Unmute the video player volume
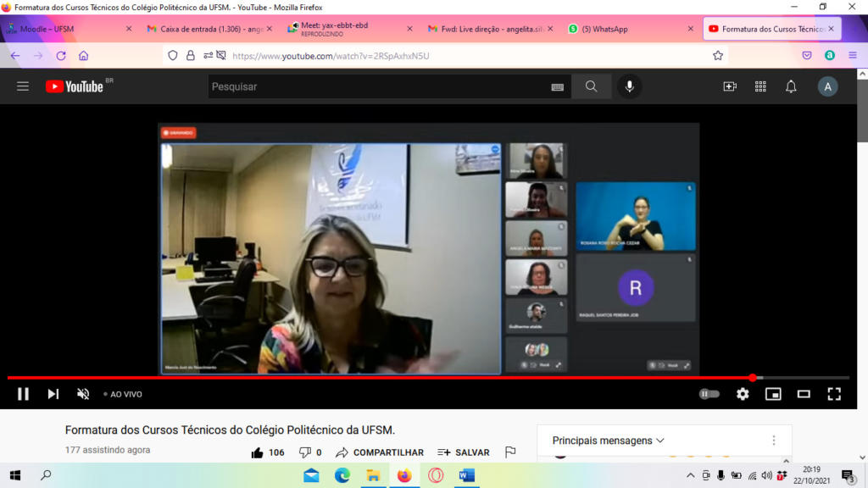The width and height of the screenshot is (868, 488). pos(83,394)
